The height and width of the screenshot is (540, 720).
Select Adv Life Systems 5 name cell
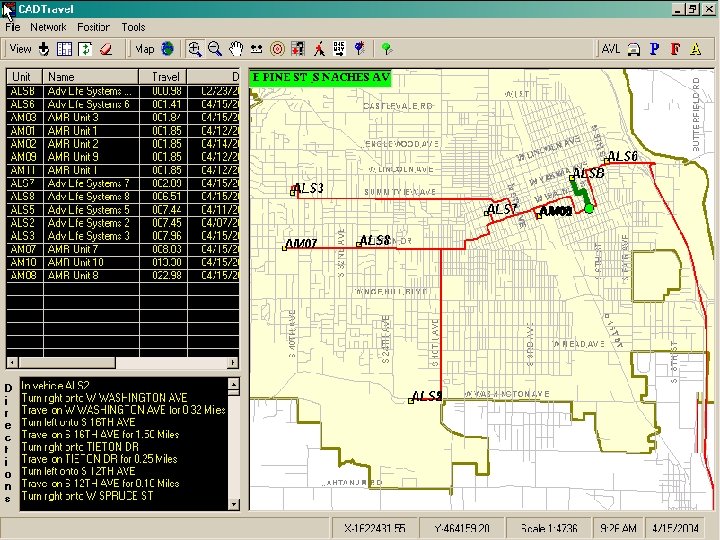[91, 210]
